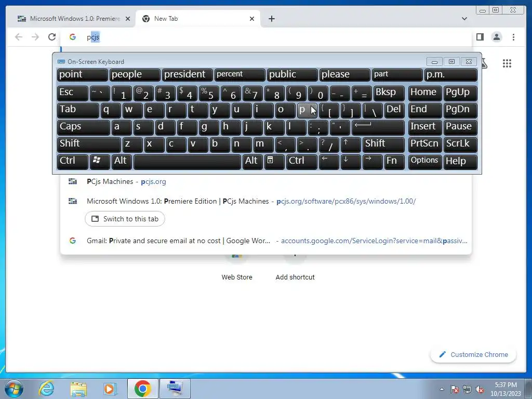This screenshot has width=532, height=399.
Task: Tap the context menu key on keyboard
Action: (x=274, y=162)
